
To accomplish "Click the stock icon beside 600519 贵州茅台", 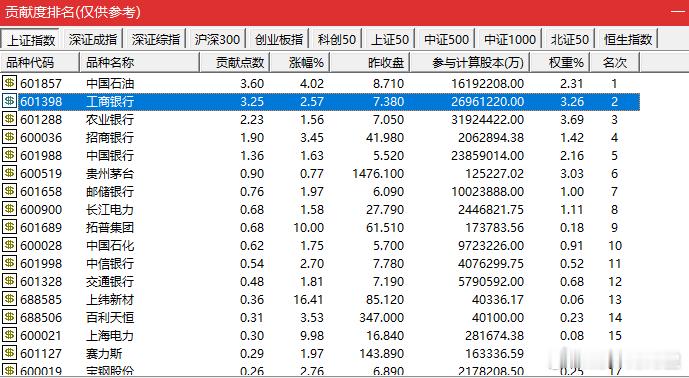I will [9, 173].
